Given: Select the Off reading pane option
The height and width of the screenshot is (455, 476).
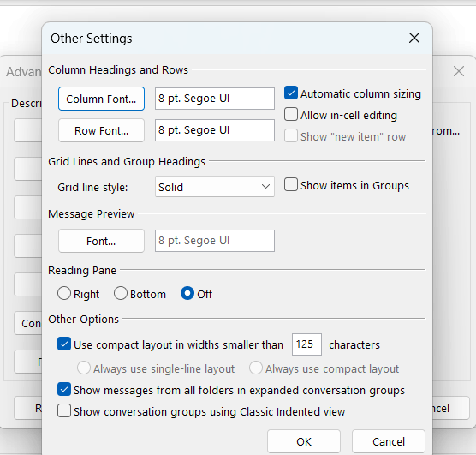Looking at the screenshot, I should pos(187,294).
